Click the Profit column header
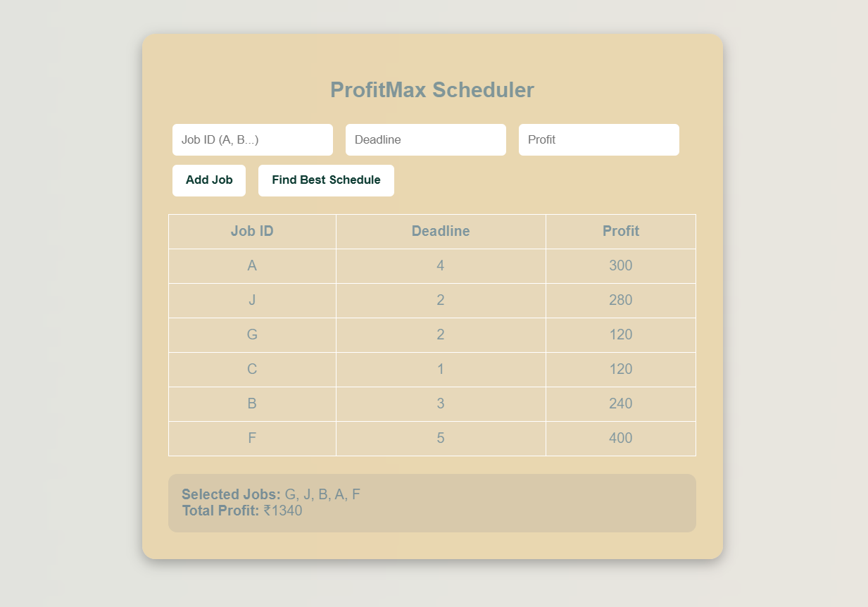 pyautogui.click(x=620, y=231)
